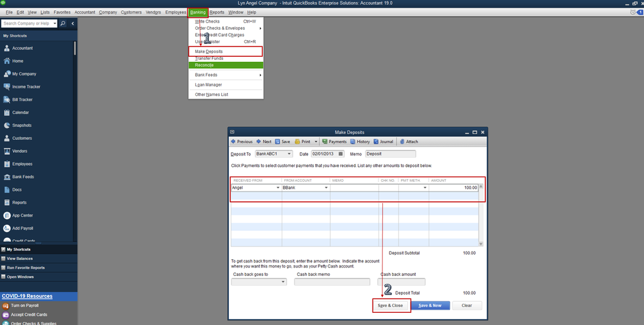Image resolution: width=644 pixels, height=325 pixels.
Task: Go to Previous deposit in toolbar
Action: (x=242, y=141)
